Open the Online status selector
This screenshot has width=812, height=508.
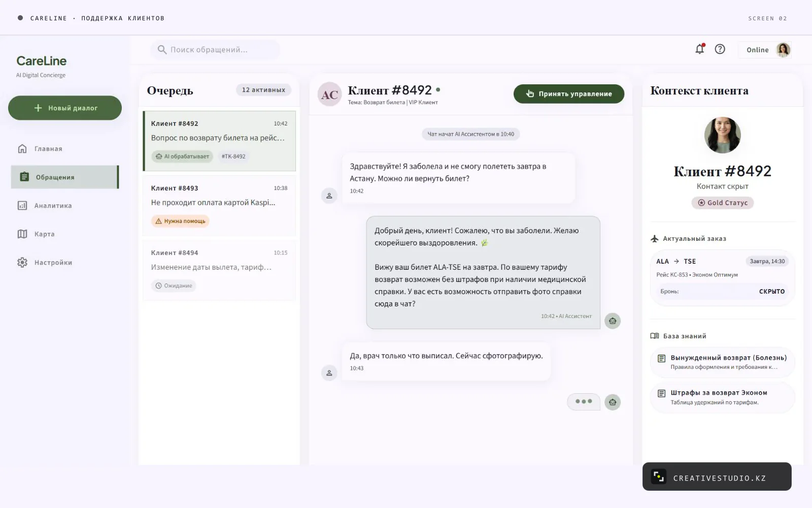coord(765,50)
